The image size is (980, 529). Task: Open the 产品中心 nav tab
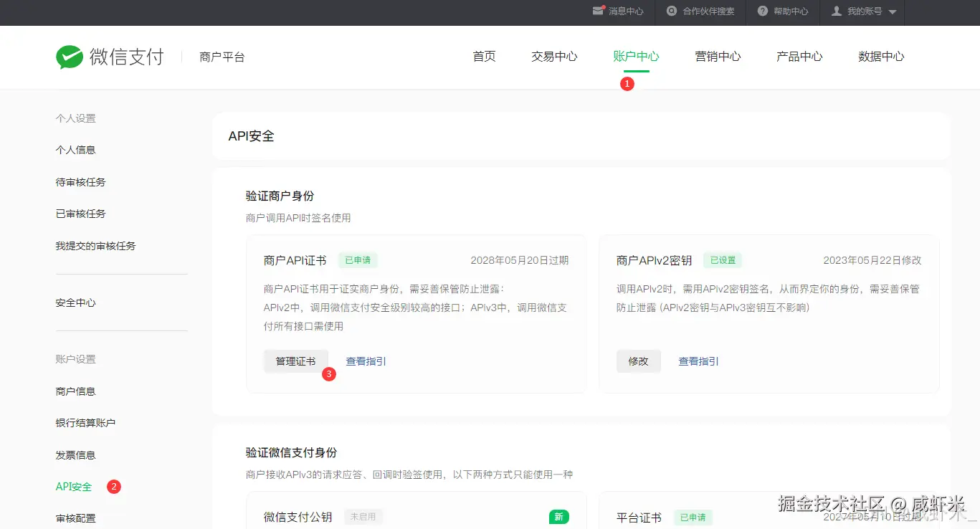(x=799, y=57)
